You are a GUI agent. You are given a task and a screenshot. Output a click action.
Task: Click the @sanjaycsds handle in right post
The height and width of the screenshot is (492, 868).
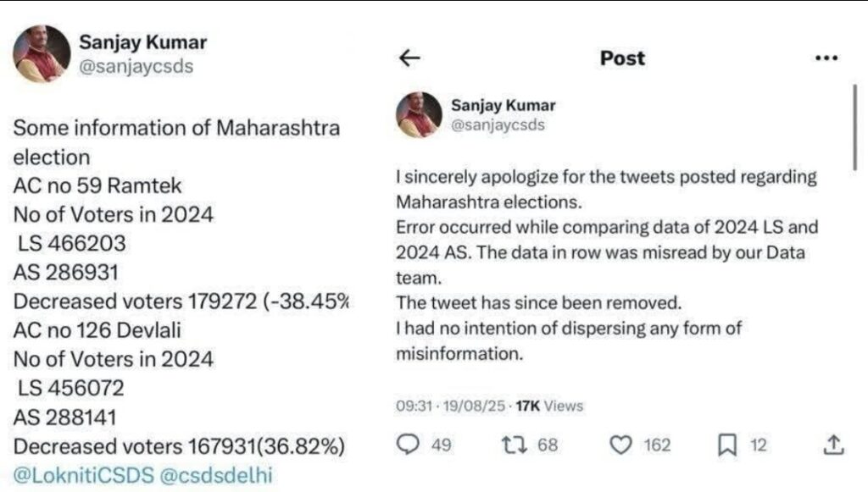click(x=498, y=125)
